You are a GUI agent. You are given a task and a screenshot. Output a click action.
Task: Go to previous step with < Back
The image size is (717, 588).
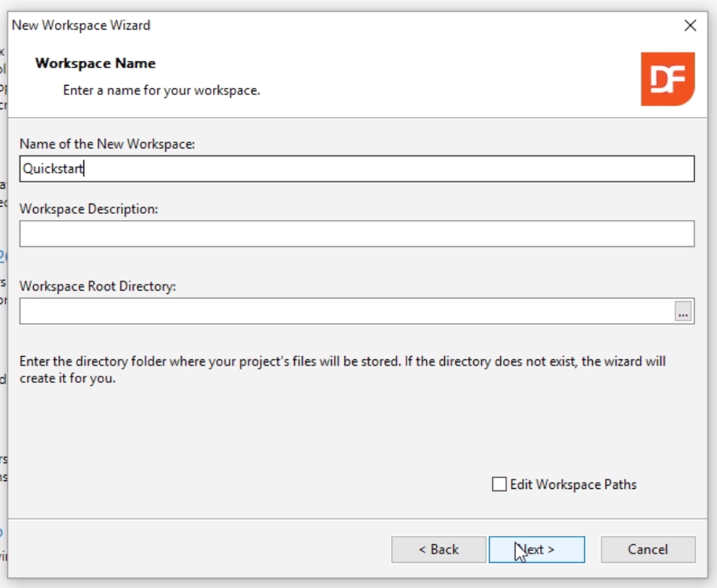[439, 549]
